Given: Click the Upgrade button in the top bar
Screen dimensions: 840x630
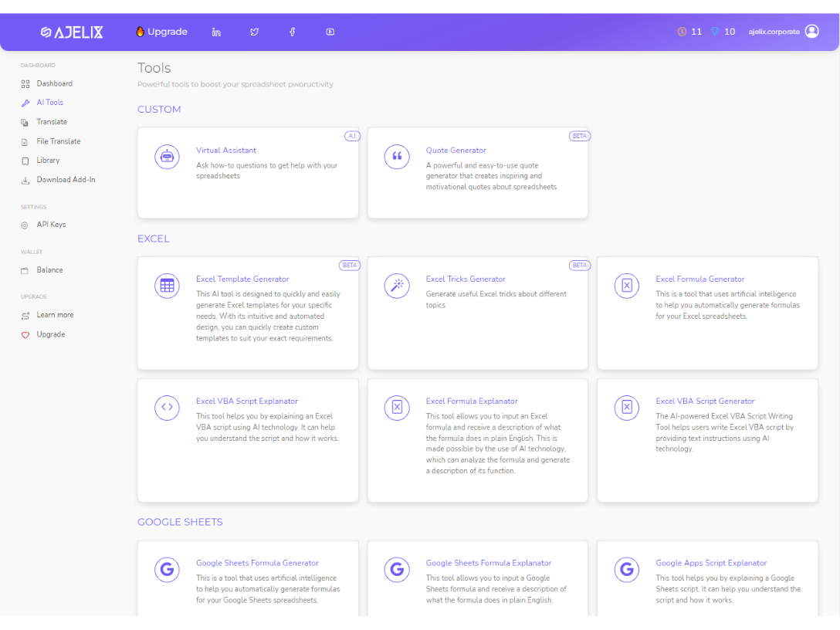Looking at the screenshot, I should coord(161,32).
